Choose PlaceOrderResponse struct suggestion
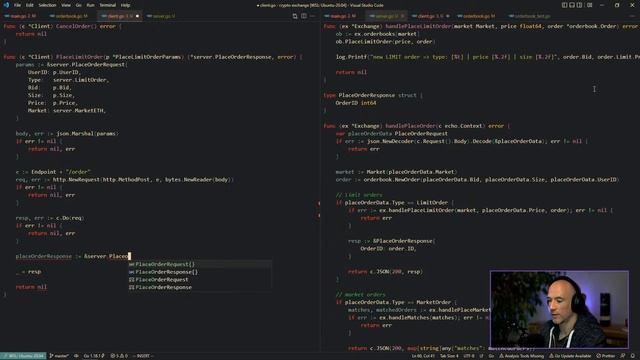Image resolution: width=640 pixels, height=360 pixels. point(200,287)
